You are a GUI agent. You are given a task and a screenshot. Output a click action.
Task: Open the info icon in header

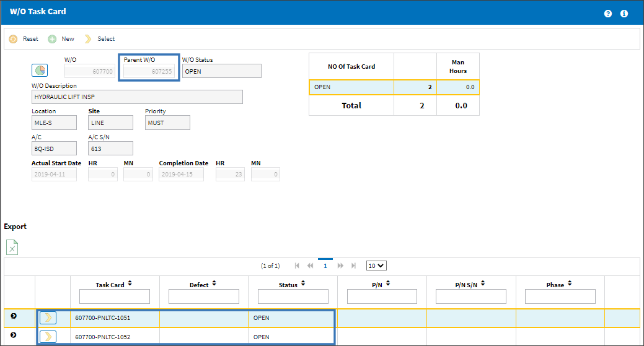624,14
